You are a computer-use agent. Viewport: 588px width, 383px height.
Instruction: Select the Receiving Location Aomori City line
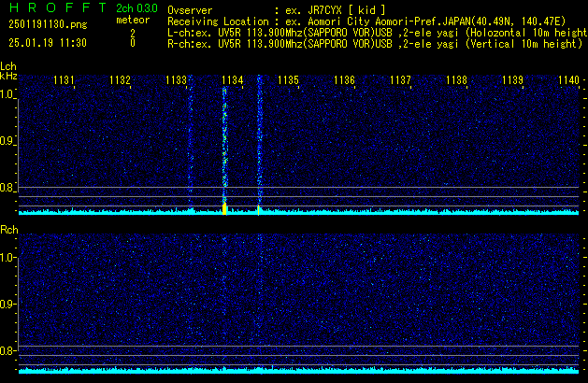pos(366,21)
